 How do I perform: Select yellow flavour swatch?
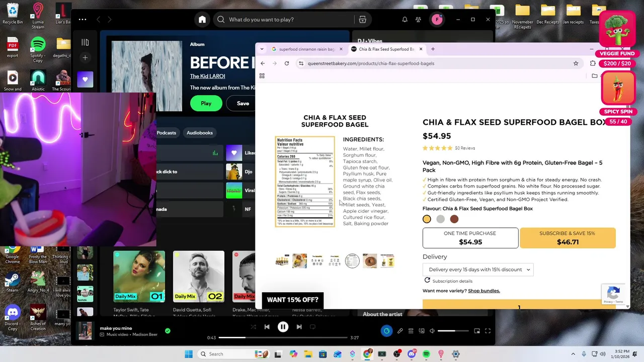point(427,219)
